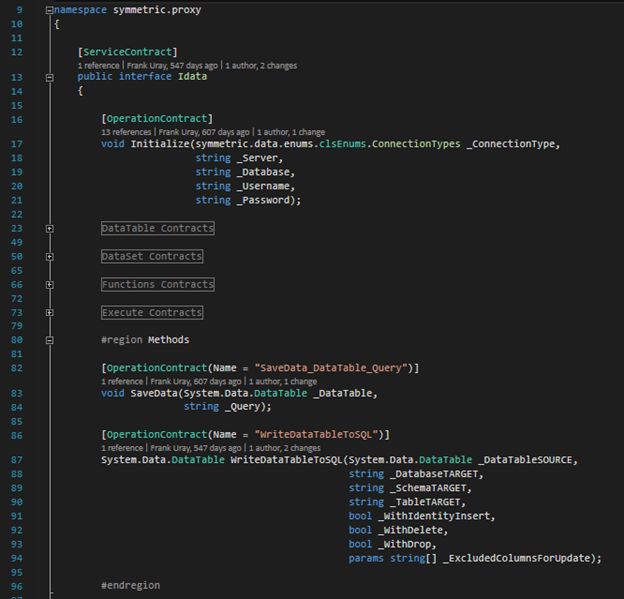Screen dimensions: 624x599
Task: Open 'Frank Uray, 607 days ago' above Initialize
Action: tap(204, 132)
